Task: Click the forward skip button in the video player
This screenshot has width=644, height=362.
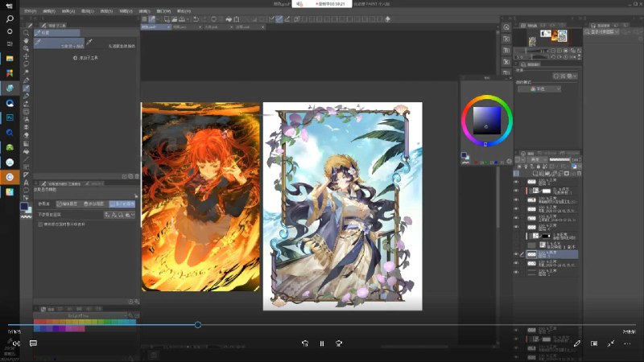Action: (339, 343)
